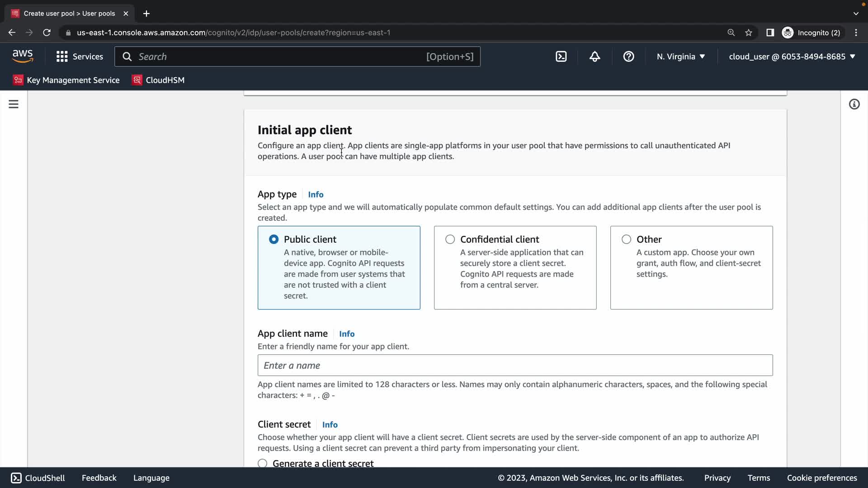Open the Chrome tab list chevron

point(855,14)
